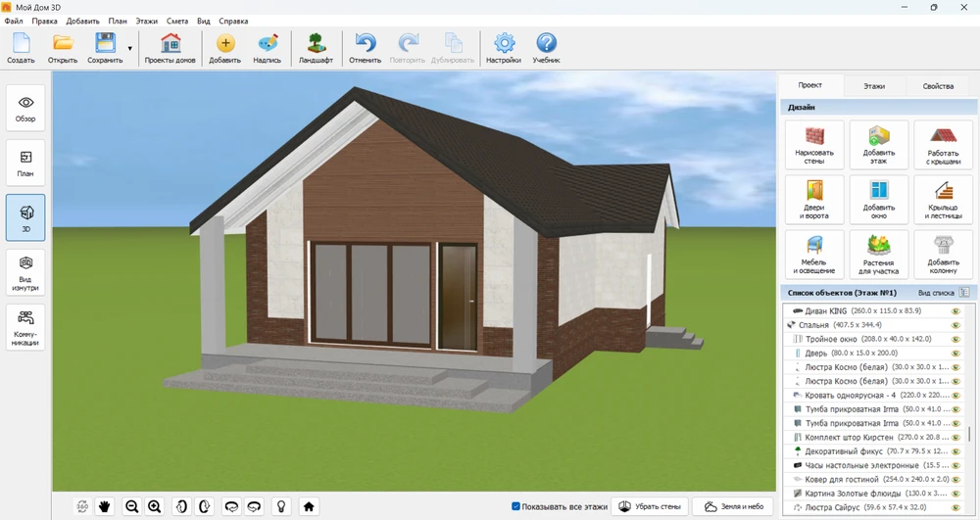Toggle Вид списка list view mode
Screen dimensions: 980x520
[x=963, y=292]
